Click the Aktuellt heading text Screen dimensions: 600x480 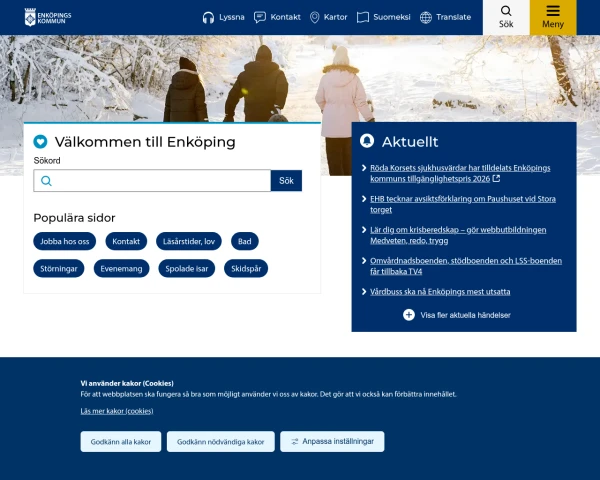[410, 142]
